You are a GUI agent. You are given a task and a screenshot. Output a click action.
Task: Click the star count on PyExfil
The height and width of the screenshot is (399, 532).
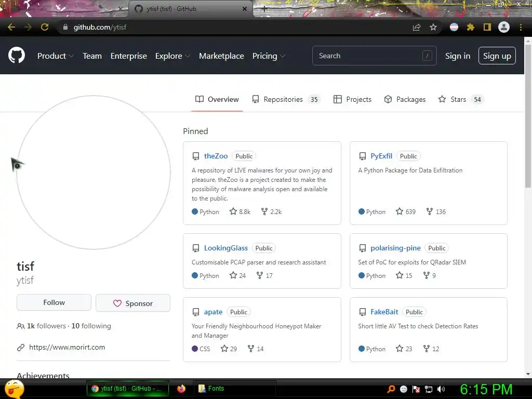tap(406, 212)
